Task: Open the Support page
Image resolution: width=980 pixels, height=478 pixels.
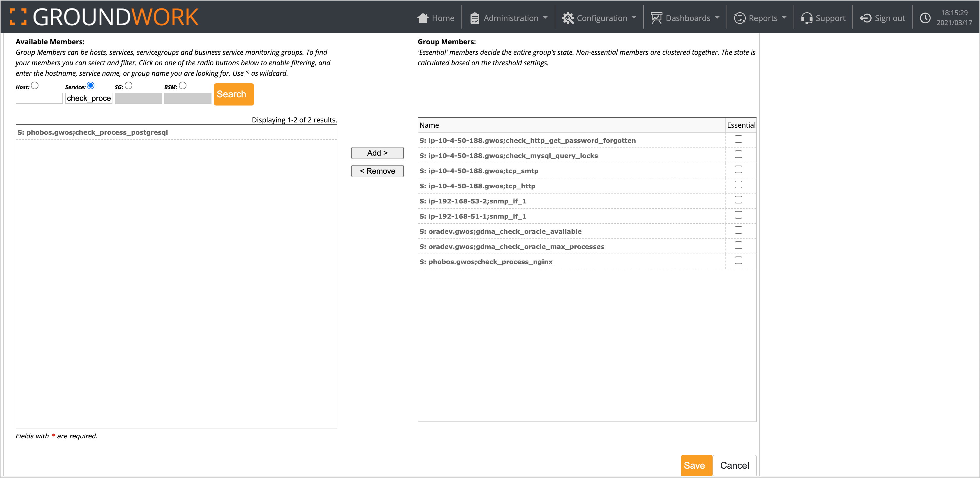Action: 823,18
